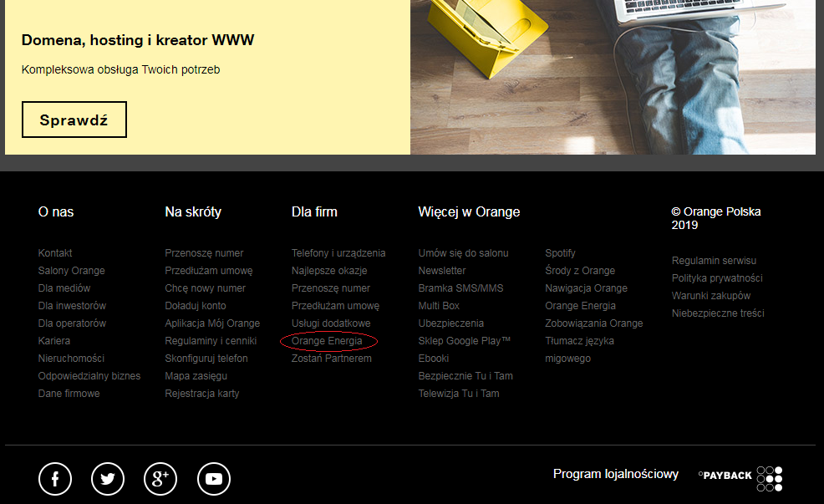Open Bramka SMS/MMS link
The height and width of the screenshot is (504, 824).
tap(460, 288)
